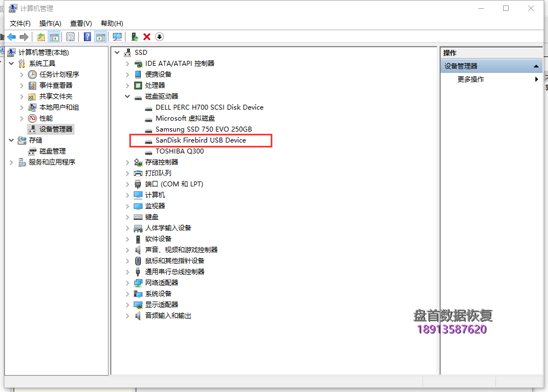Click the blue Back arrow toolbar icon
Image resolution: width=548 pixels, height=392 pixels.
coord(12,37)
